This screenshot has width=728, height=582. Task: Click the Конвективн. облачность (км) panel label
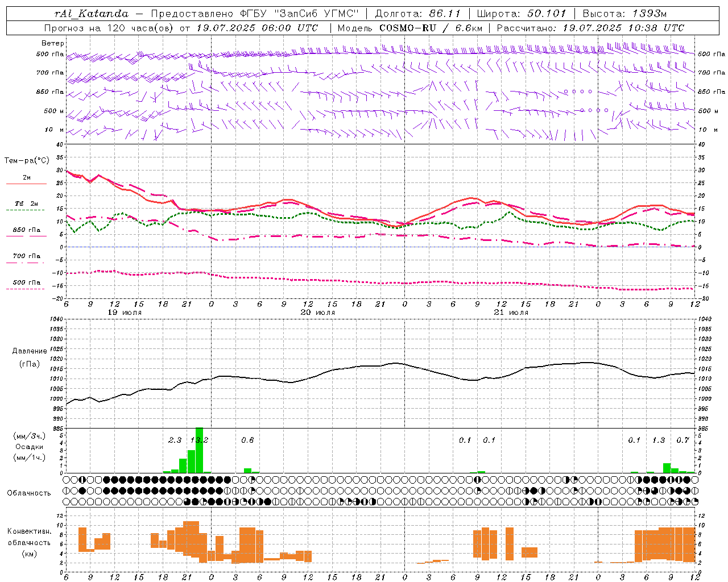coord(29,542)
